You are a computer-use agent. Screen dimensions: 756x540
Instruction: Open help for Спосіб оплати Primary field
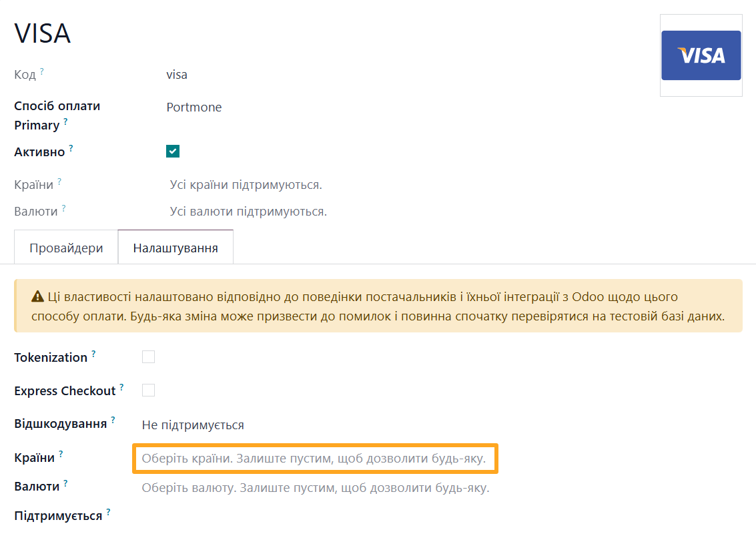pyautogui.click(x=65, y=121)
